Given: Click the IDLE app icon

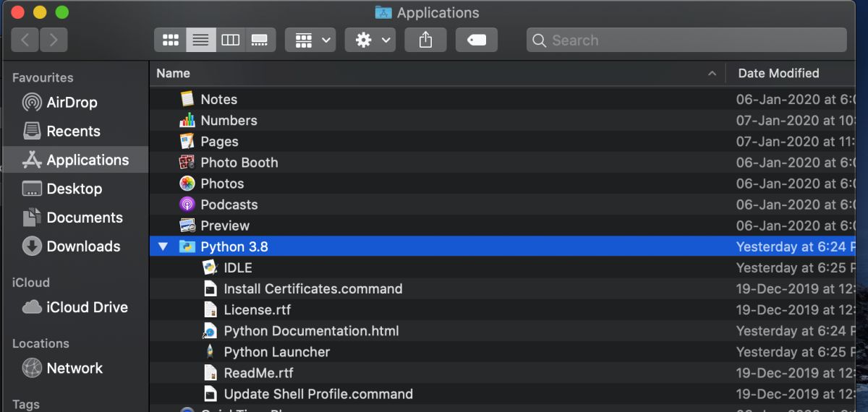Looking at the screenshot, I should pos(210,267).
